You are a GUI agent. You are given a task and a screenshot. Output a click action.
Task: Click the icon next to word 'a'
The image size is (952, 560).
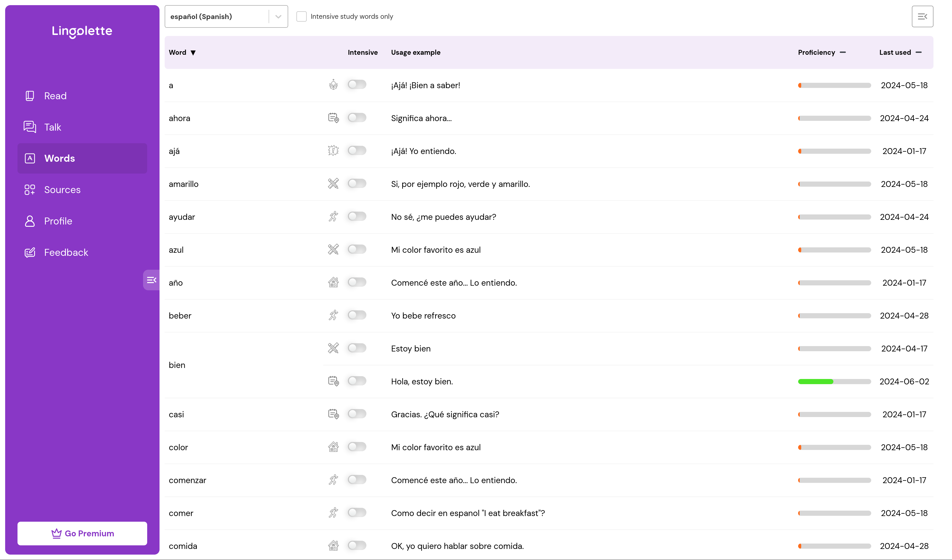point(333,85)
